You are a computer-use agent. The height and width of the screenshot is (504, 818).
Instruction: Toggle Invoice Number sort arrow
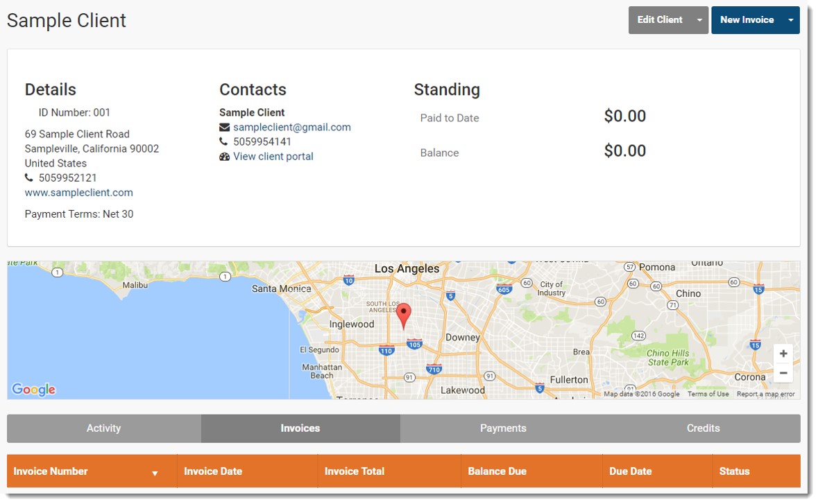[155, 473]
